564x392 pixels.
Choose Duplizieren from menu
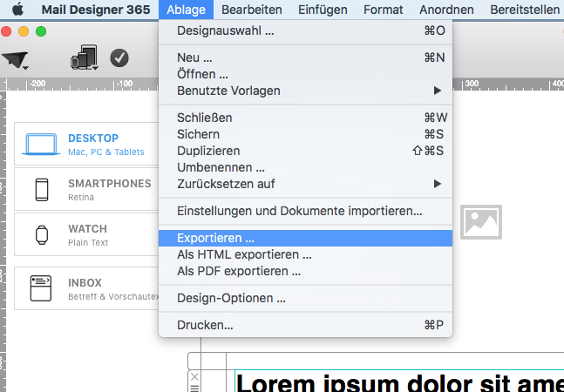coord(305,151)
